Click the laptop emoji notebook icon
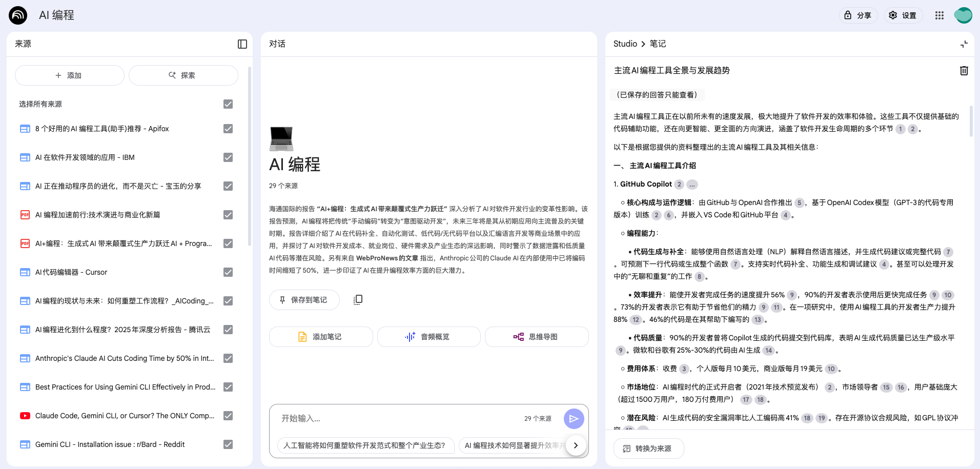 coord(281,139)
